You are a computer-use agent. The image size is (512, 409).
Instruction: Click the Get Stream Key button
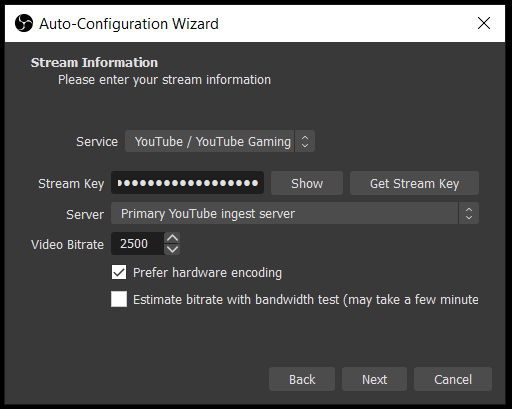click(414, 183)
